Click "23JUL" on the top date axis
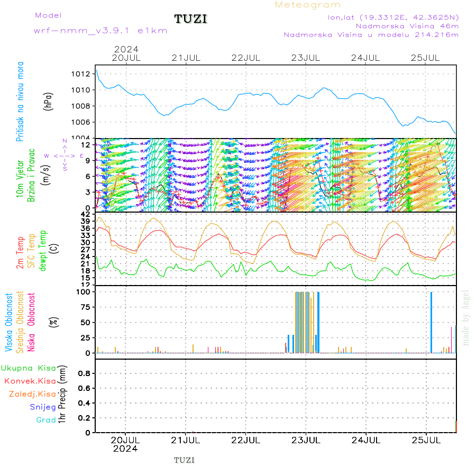476x476 pixels. [x=306, y=58]
